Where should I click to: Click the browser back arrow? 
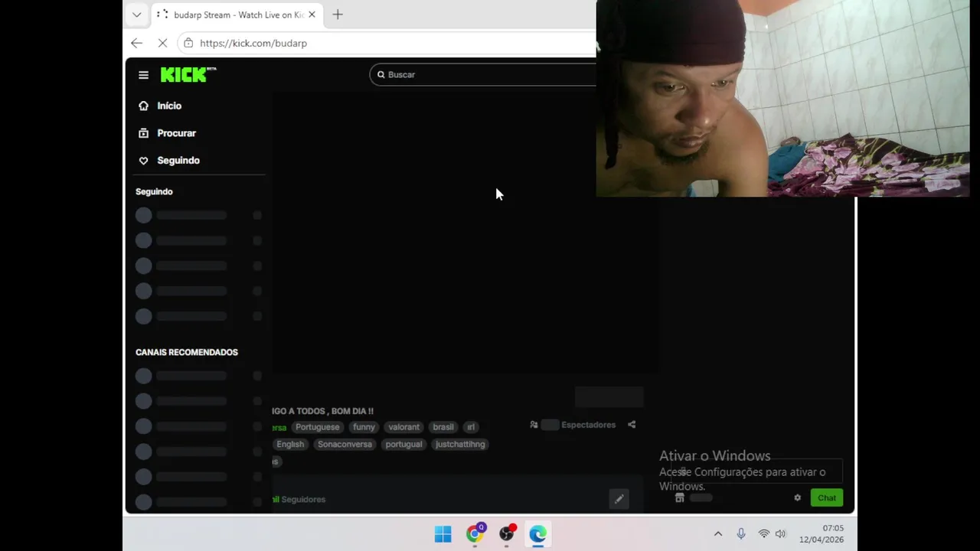coord(136,43)
